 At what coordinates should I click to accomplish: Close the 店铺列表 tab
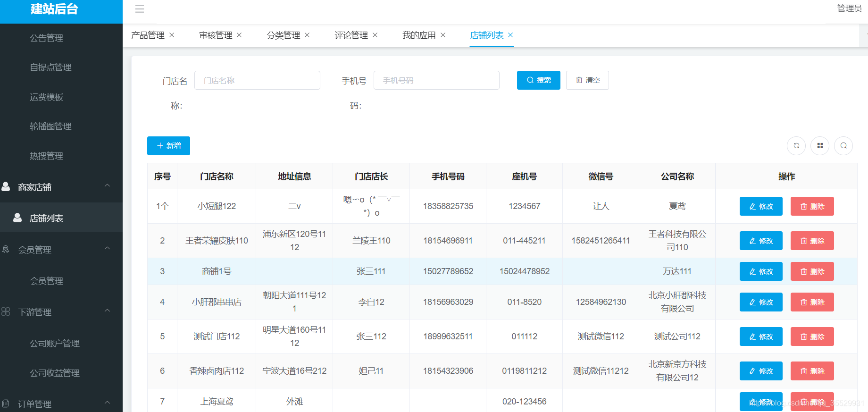coord(511,35)
